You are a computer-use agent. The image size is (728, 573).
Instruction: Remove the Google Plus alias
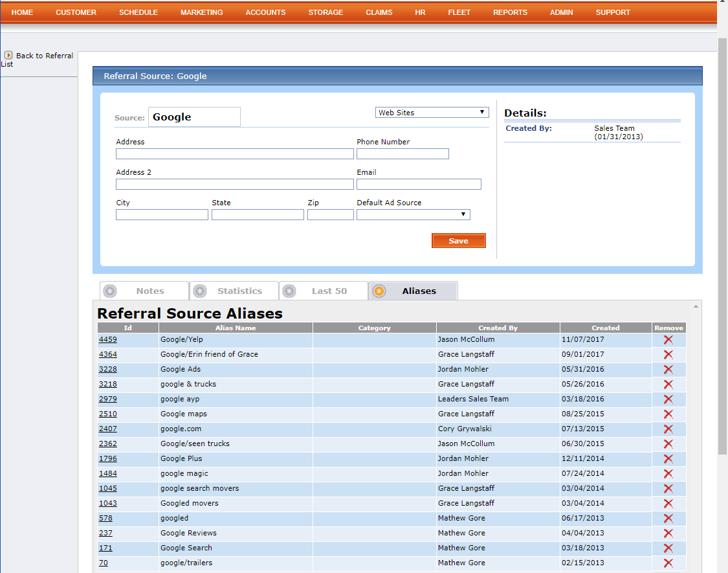coord(668,458)
